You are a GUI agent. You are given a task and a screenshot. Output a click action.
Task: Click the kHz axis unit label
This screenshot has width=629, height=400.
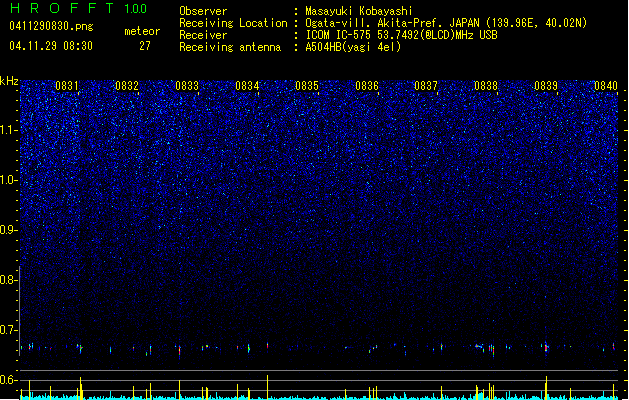coord(9,81)
